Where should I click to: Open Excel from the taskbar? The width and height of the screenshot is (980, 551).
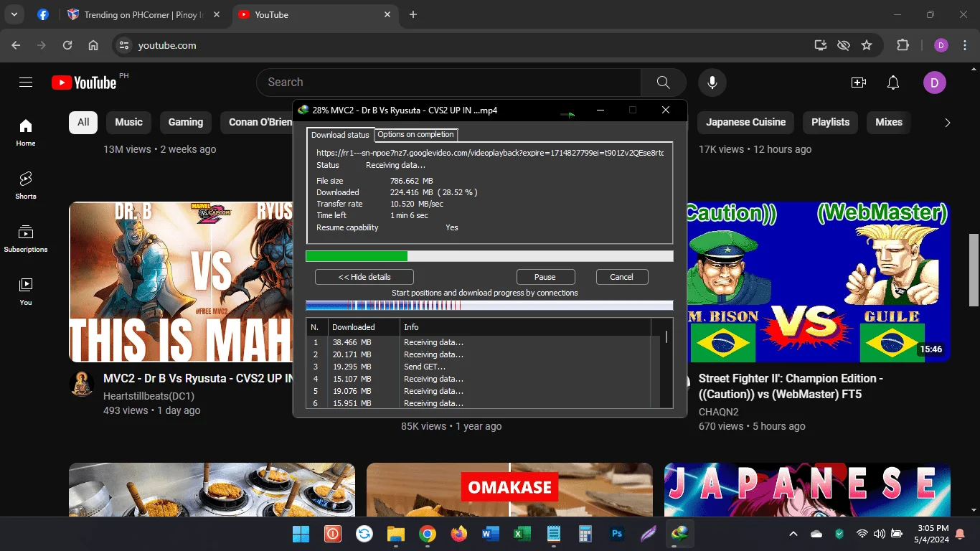coord(522,534)
